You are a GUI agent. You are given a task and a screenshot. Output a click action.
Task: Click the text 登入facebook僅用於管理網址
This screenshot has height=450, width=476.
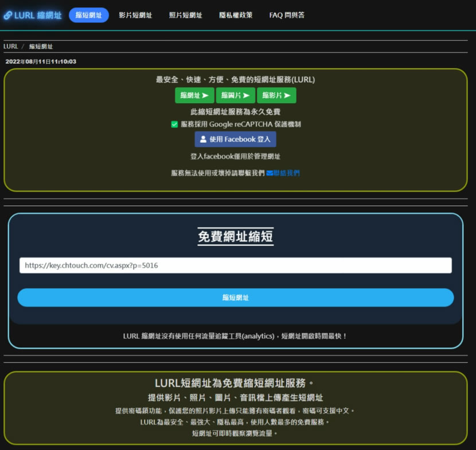(235, 156)
